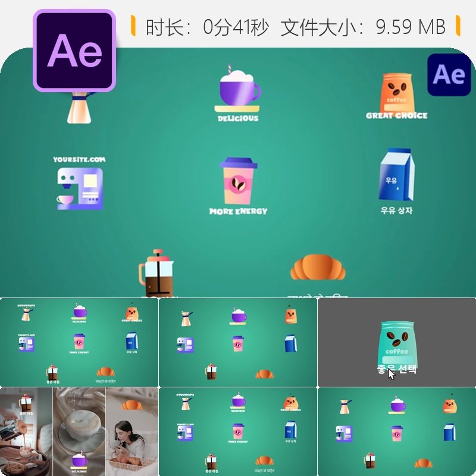Image resolution: width=476 pixels, height=476 pixels.
Task: Select the purple cappuccino cup in large preview
Action: click(x=238, y=88)
